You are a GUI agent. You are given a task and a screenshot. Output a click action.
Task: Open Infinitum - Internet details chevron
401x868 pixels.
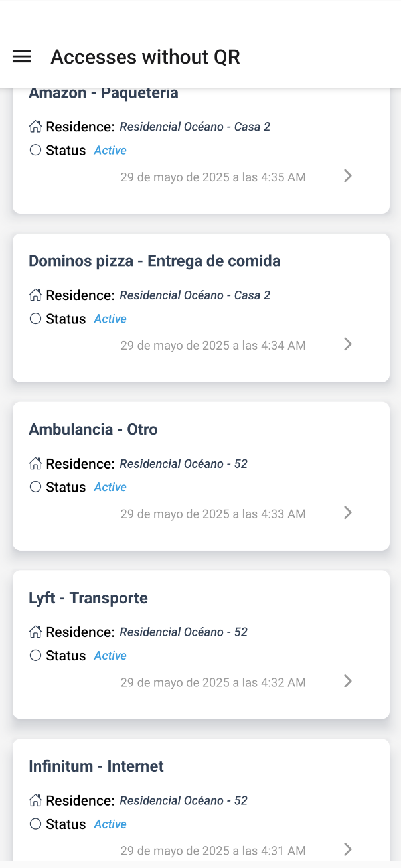click(347, 849)
